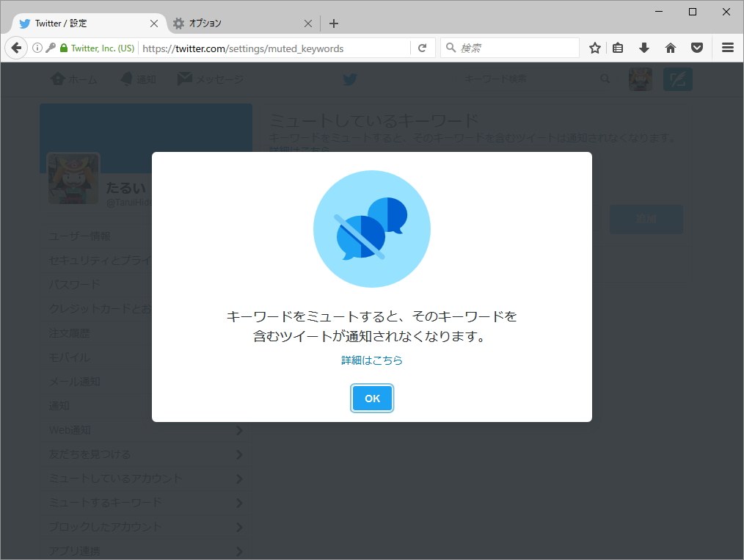Click the page reload icon

[423, 48]
